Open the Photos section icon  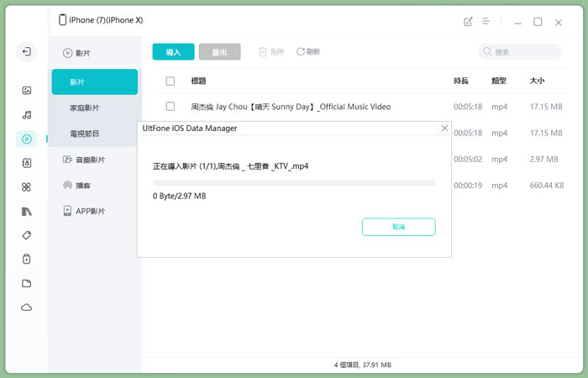(26, 91)
